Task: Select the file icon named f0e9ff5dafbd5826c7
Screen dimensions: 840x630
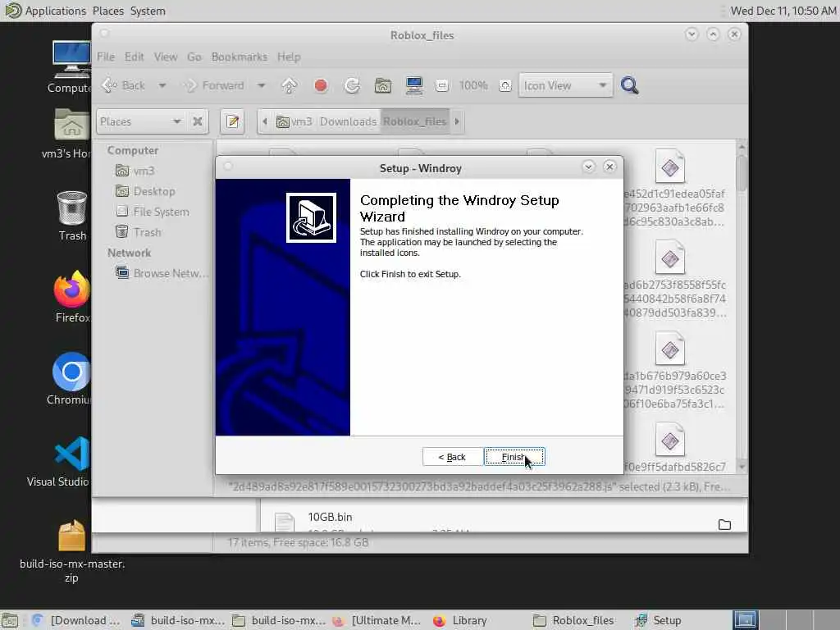Action: tap(670, 441)
